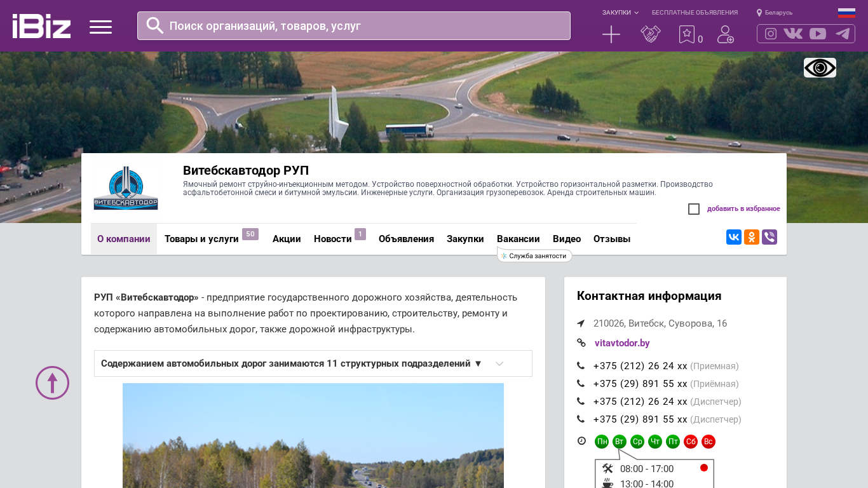
Task: Open the Instagram link in header
Action: click(x=771, y=34)
